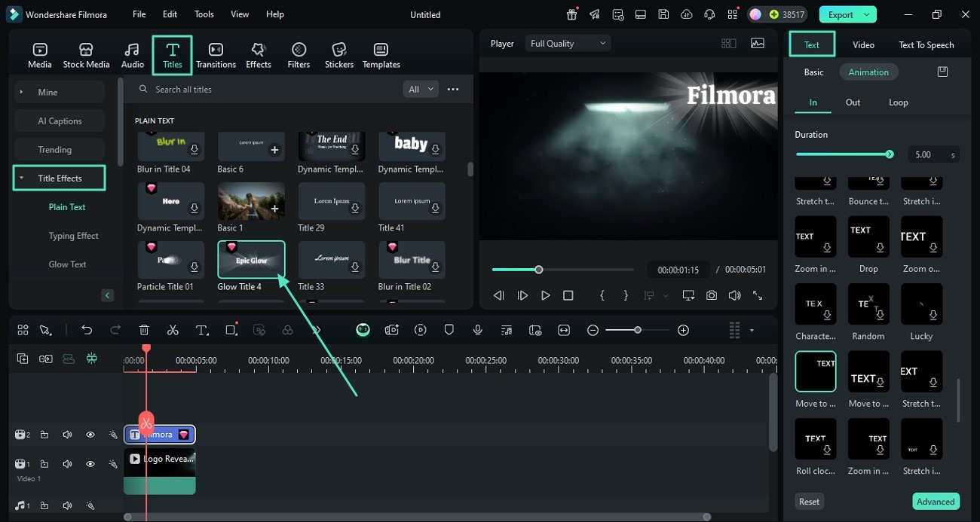Lock the Video 1 track

click(44, 464)
